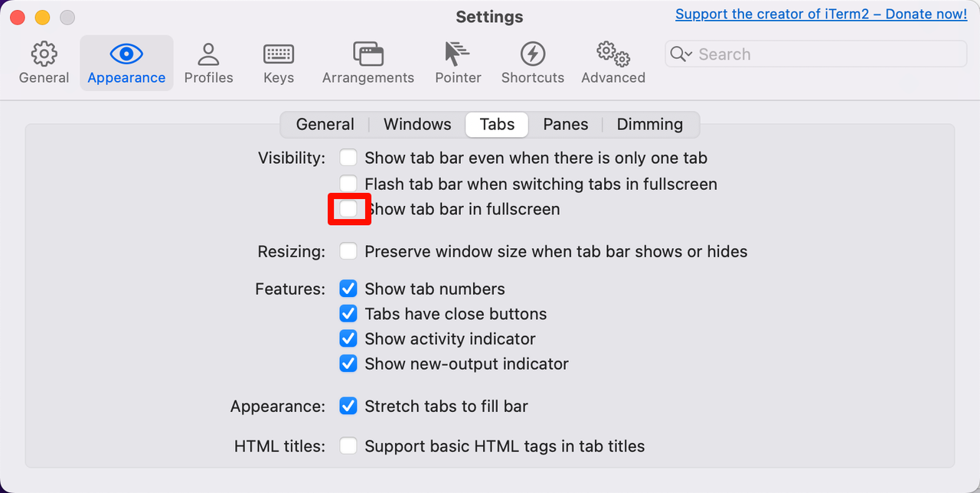Select the Appearance eye icon
The height and width of the screenshot is (493, 980).
pos(126,54)
